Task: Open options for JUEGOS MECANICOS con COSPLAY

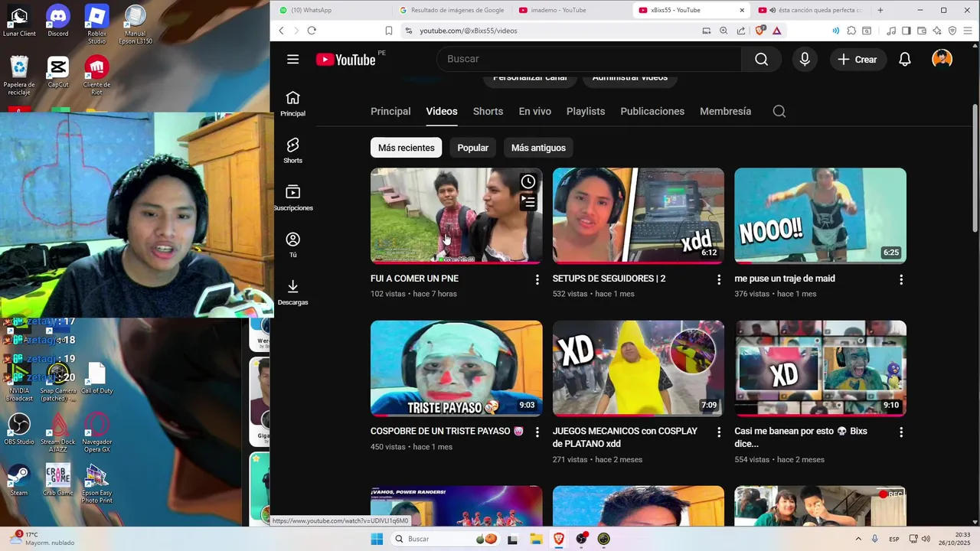Action: tap(718, 432)
